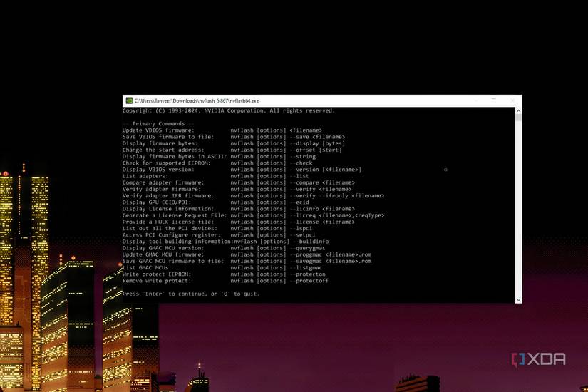
Task: Click 'Display GMAC MCU version:' line
Action: tap(224, 248)
